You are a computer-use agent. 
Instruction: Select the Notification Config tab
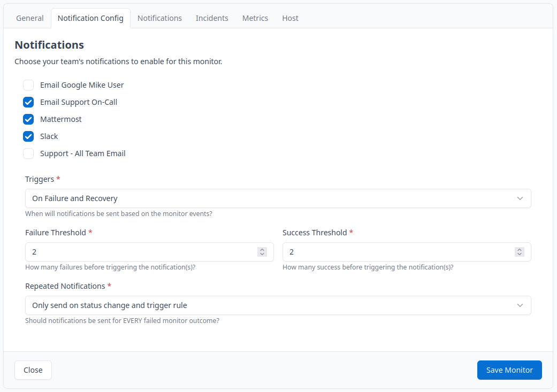90,18
